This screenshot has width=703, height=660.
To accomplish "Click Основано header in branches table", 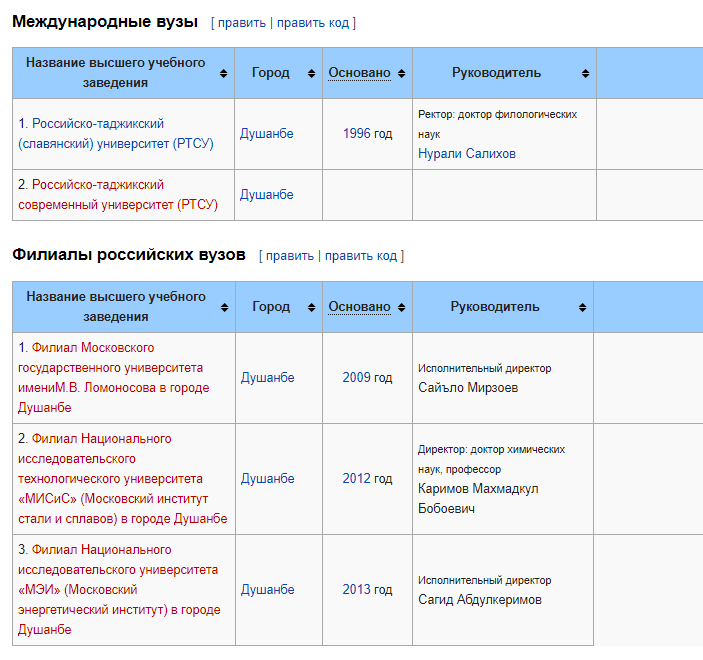I will coord(360,307).
